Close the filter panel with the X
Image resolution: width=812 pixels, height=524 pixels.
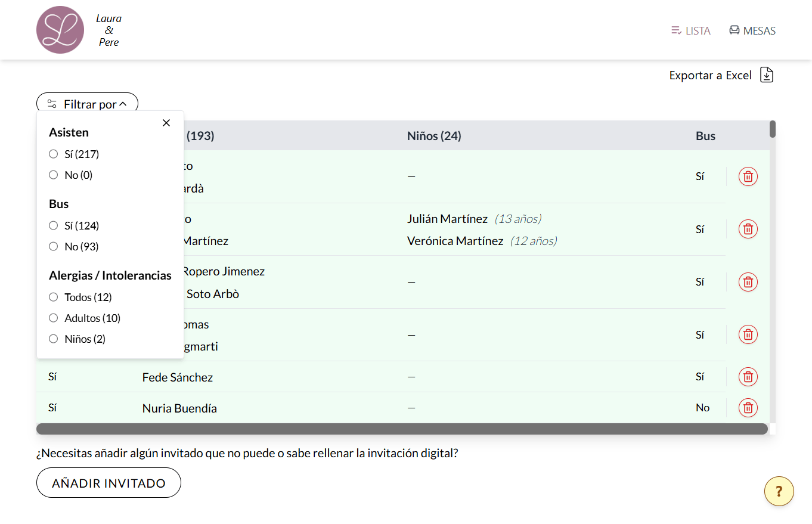pyautogui.click(x=166, y=123)
